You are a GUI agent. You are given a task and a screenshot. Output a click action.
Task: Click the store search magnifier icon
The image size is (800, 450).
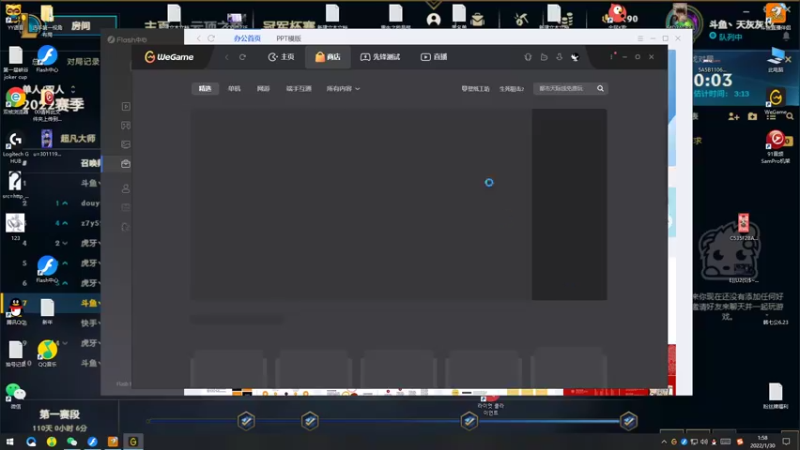[x=601, y=88]
